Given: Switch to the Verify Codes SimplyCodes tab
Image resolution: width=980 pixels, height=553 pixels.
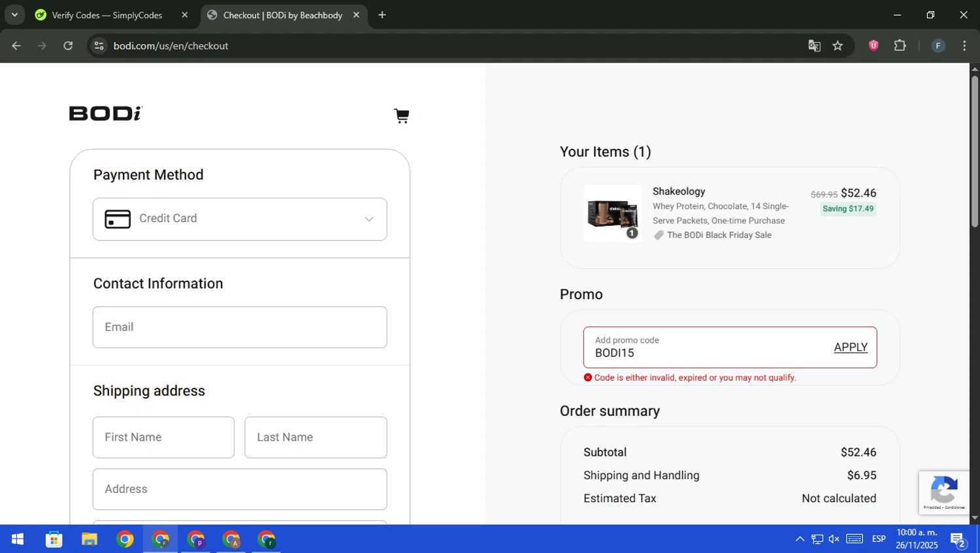Looking at the screenshot, I should click(107, 15).
